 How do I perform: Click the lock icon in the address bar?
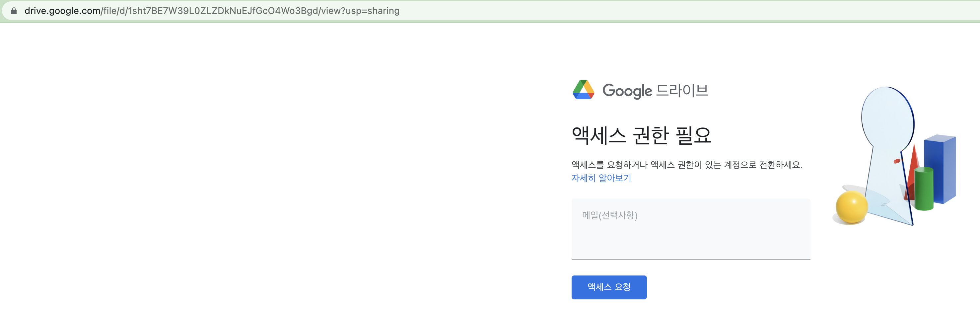[x=14, y=11]
